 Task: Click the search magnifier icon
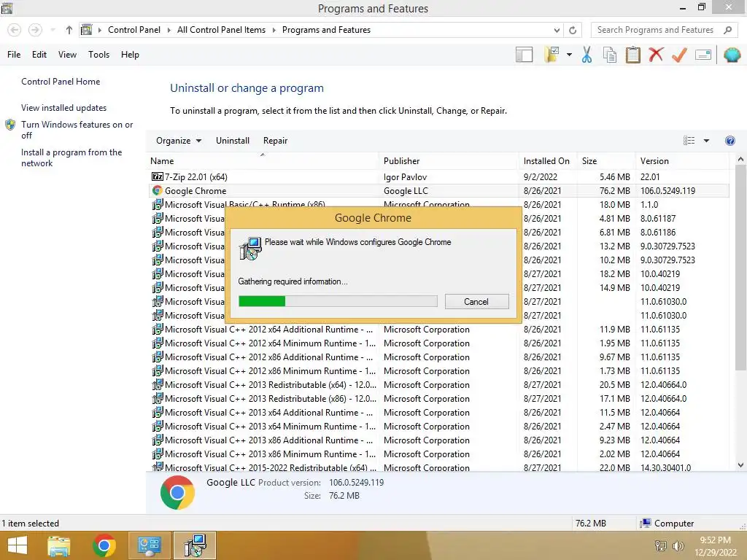727,30
